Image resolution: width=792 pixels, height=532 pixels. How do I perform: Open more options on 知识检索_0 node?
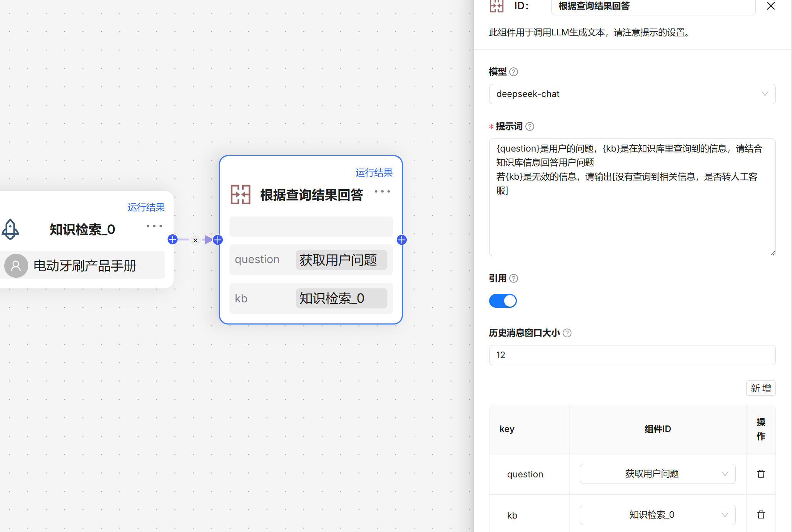point(154,226)
